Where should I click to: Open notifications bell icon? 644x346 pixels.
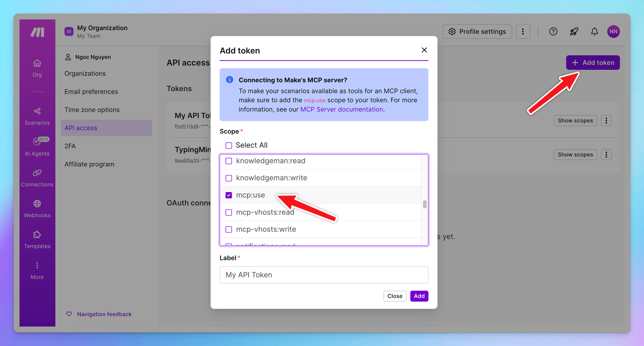(x=594, y=31)
